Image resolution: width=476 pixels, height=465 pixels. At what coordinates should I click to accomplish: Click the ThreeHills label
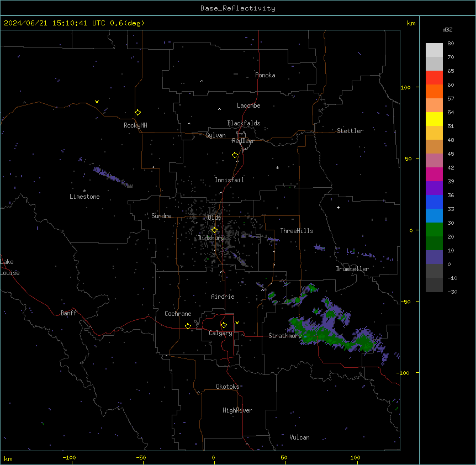click(x=297, y=231)
